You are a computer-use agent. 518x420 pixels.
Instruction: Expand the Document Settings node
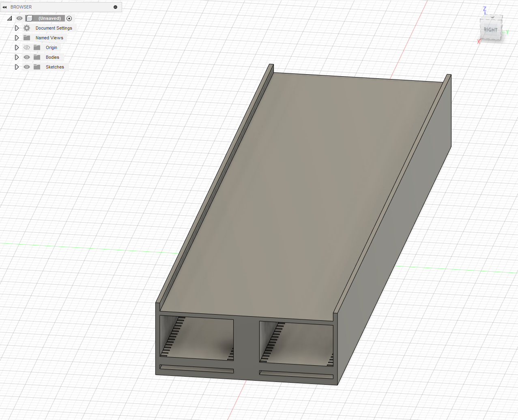click(x=17, y=28)
